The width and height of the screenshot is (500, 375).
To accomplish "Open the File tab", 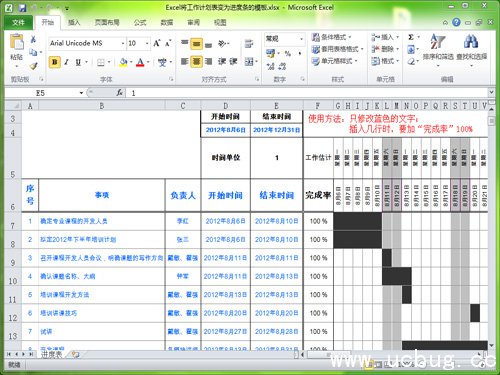I will coord(18,22).
